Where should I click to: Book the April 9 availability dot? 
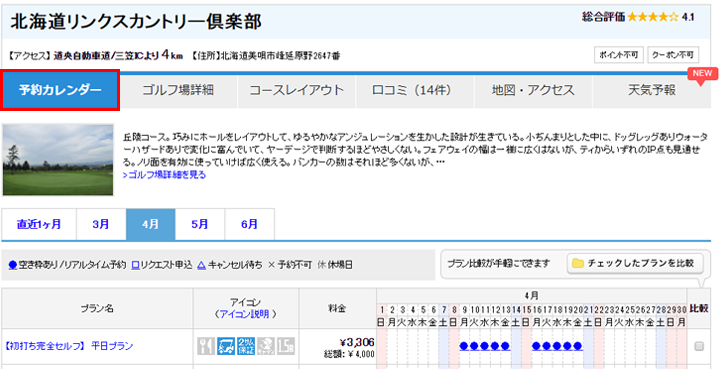[x=464, y=346]
